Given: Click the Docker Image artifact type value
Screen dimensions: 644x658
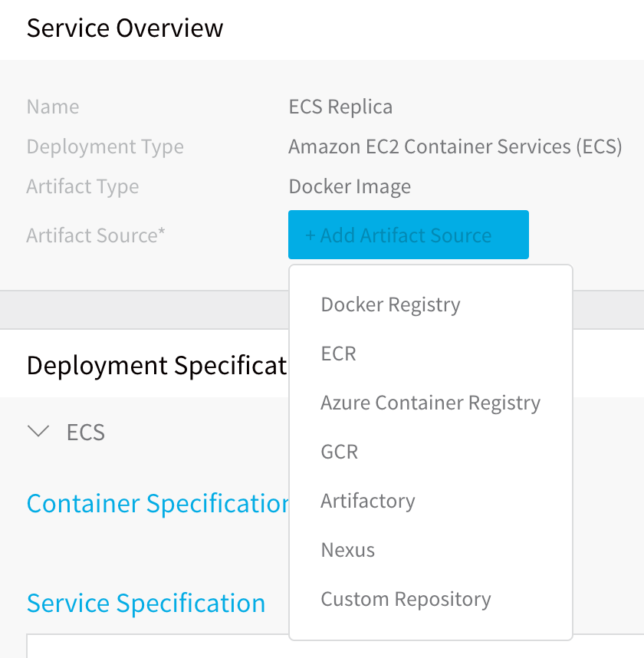Looking at the screenshot, I should tap(350, 187).
